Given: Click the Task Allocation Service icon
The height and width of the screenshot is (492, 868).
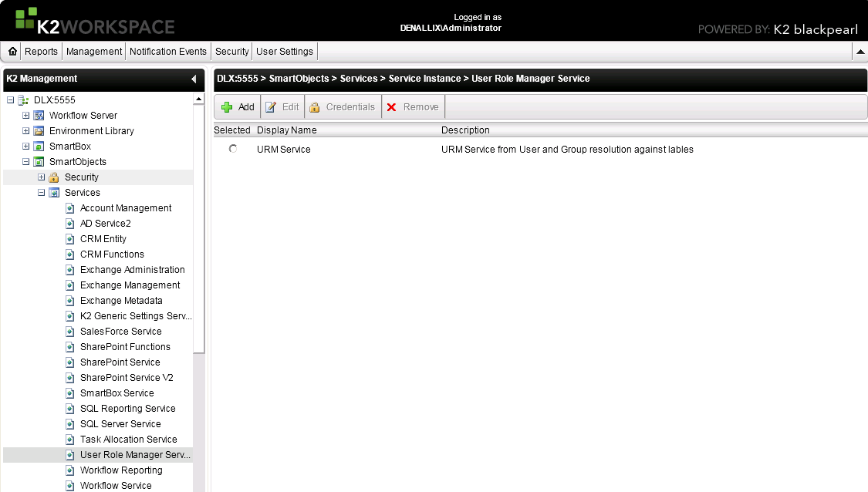Looking at the screenshot, I should tap(69, 440).
